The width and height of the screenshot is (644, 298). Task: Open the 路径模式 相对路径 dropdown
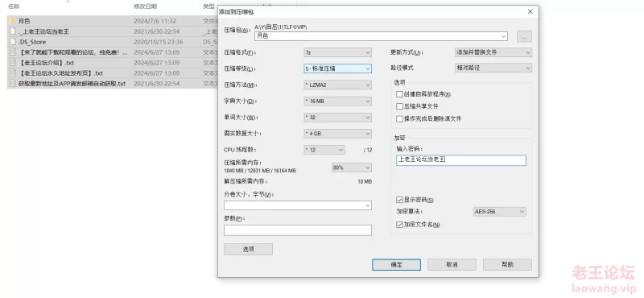pos(493,68)
